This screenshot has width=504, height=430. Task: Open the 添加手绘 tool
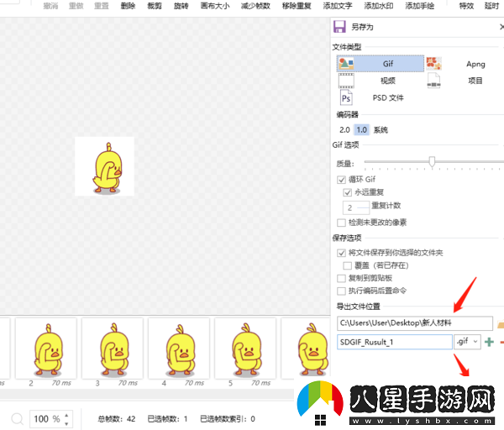[419, 6]
